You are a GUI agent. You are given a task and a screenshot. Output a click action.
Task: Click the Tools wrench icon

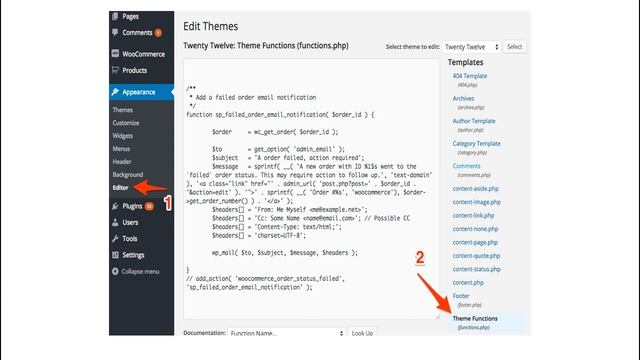pyautogui.click(x=115, y=239)
